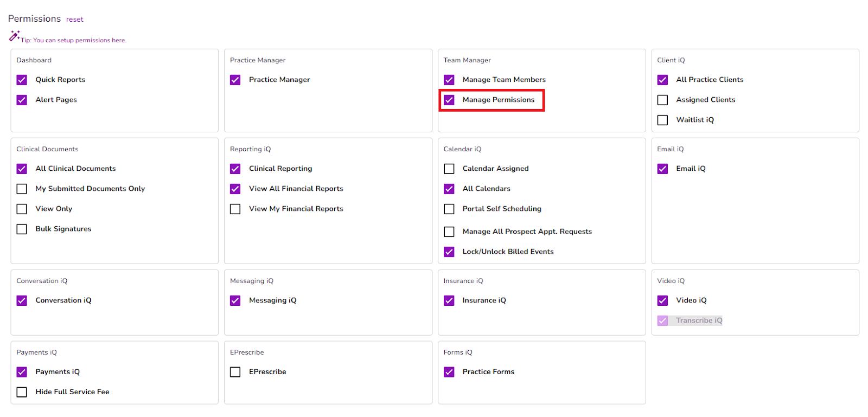Uncheck All Clinical Documents
Viewport: 868px width, 417px height.
pos(22,169)
